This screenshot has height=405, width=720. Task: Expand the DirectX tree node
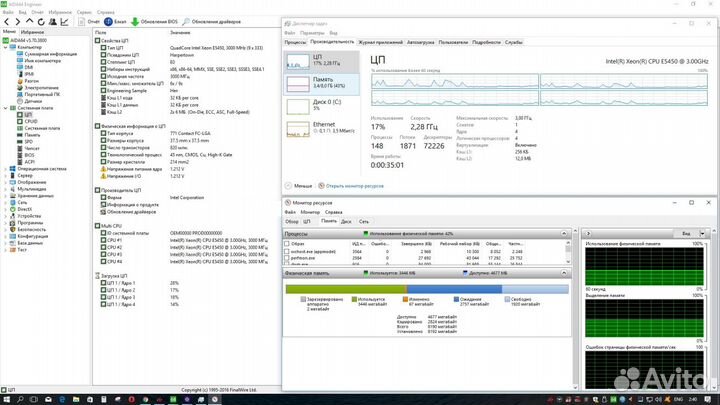point(6,209)
